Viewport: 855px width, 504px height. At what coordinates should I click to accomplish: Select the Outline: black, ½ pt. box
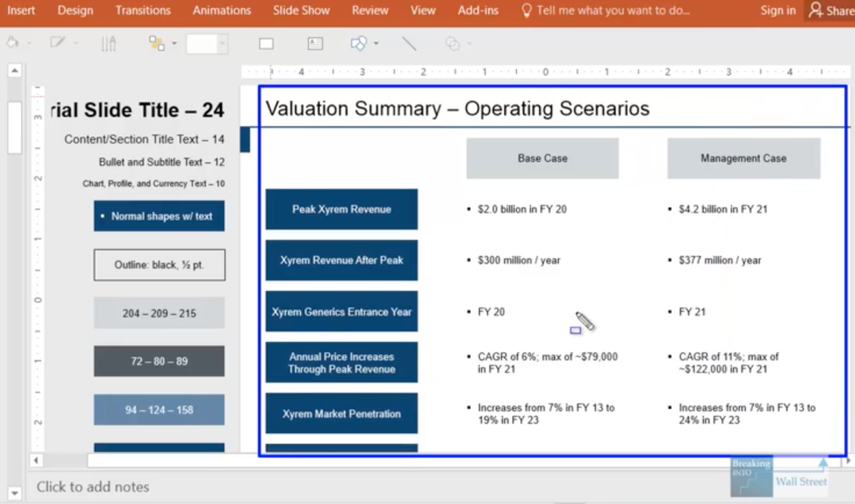pos(159,265)
